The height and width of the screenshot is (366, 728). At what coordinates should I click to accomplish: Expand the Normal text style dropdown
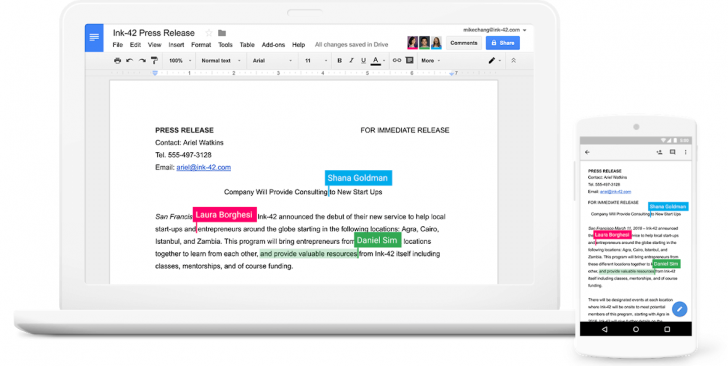coord(221,61)
